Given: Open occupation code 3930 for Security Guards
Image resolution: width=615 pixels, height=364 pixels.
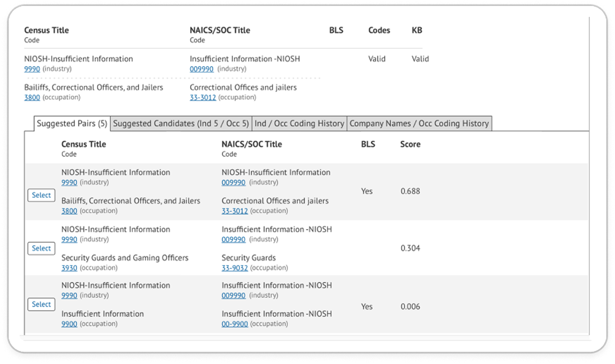Looking at the screenshot, I should (69, 268).
